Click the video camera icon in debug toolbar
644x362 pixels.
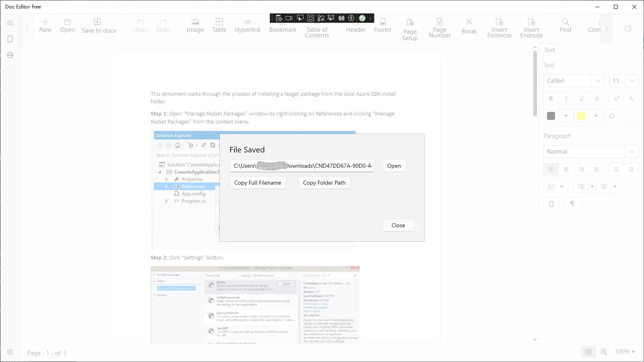(x=289, y=18)
